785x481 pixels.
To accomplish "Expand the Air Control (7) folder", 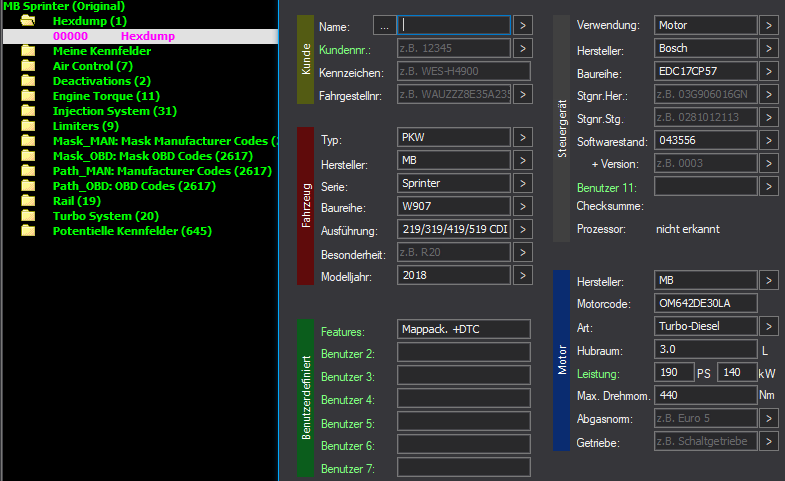I will [x=93, y=66].
